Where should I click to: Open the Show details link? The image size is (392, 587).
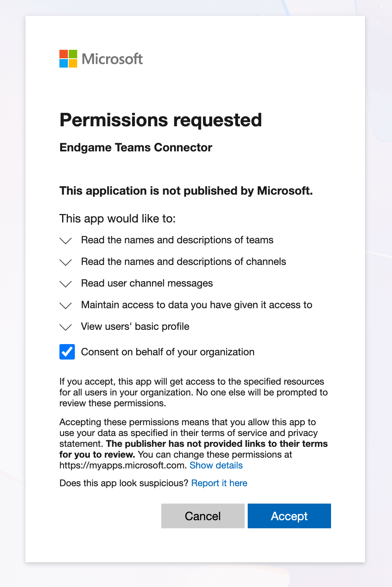tap(216, 465)
